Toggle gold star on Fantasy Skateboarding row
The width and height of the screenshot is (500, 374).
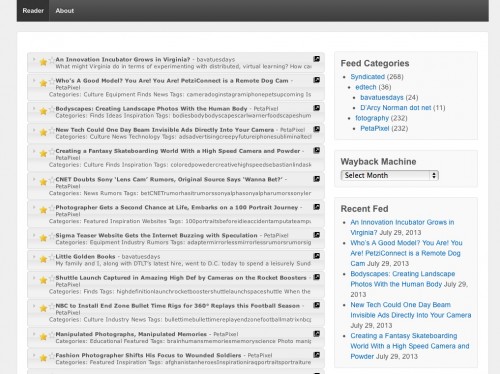[x=43, y=153]
